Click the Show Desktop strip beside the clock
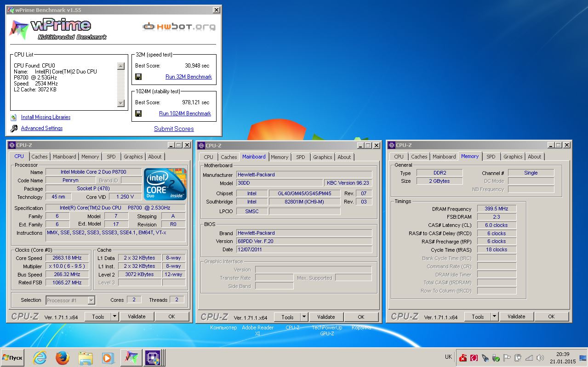588x367 pixels. [x=583, y=358]
